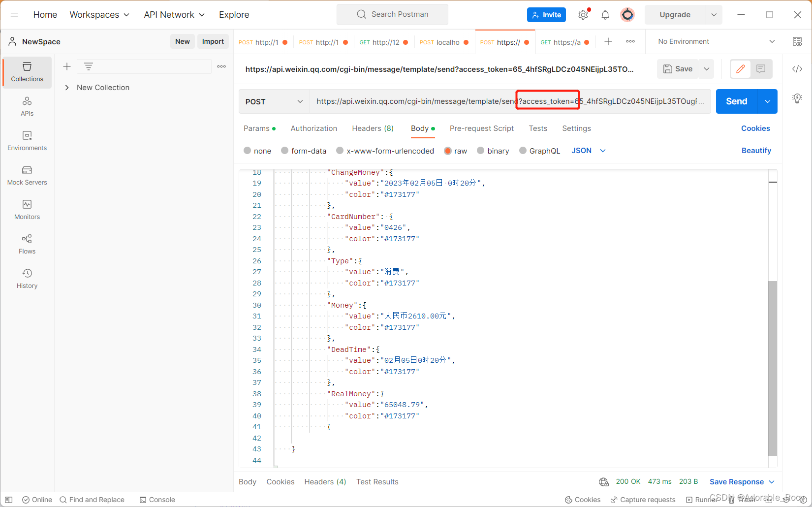Image resolution: width=812 pixels, height=507 pixels.
Task: Open the Workspaces dropdown
Action: coord(99,15)
